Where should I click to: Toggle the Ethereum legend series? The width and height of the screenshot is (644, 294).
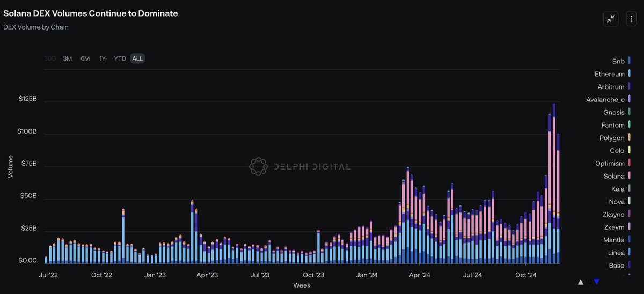613,74
